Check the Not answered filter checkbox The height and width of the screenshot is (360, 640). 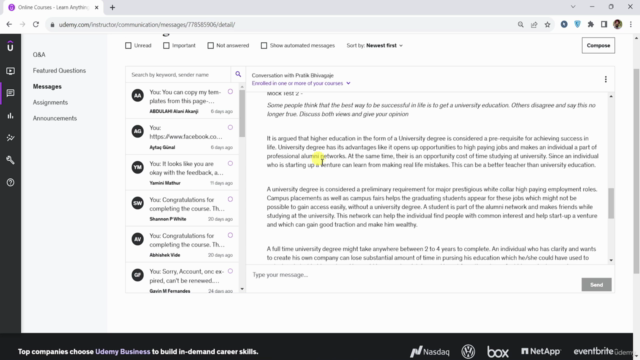coord(211,45)
